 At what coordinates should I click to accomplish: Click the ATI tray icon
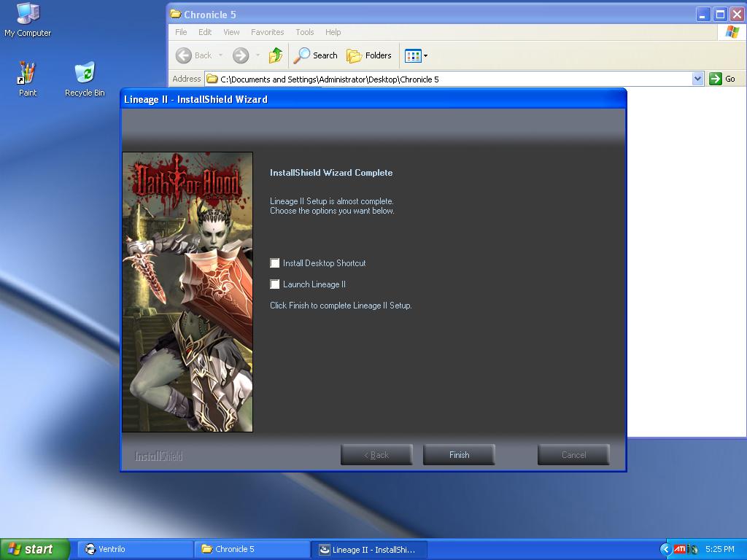(x=679, y=549)
